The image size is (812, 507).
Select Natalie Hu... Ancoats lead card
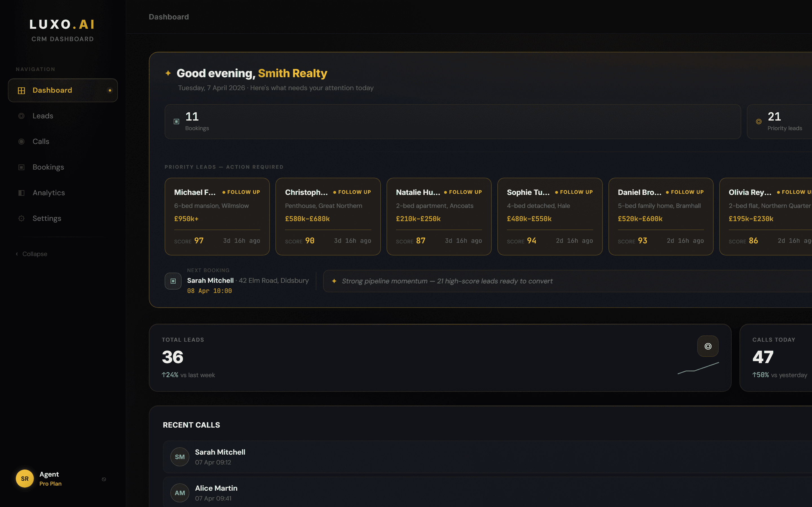tap(439, 217)
